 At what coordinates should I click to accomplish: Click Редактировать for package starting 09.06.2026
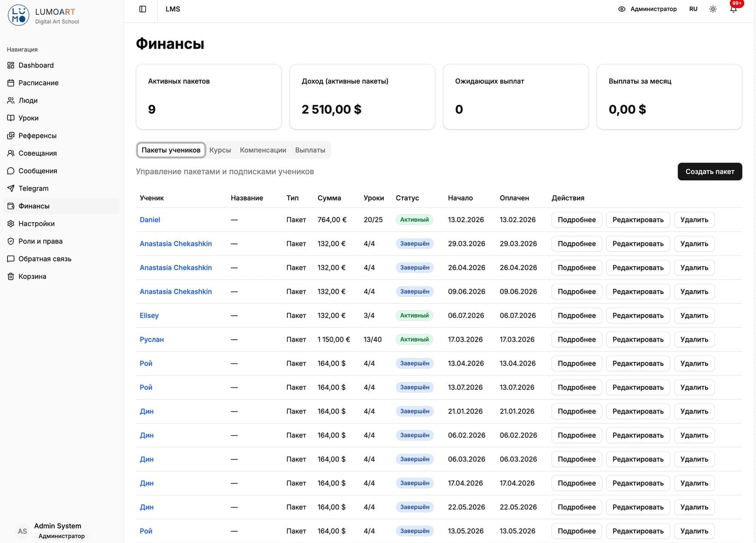coord(638,292)
